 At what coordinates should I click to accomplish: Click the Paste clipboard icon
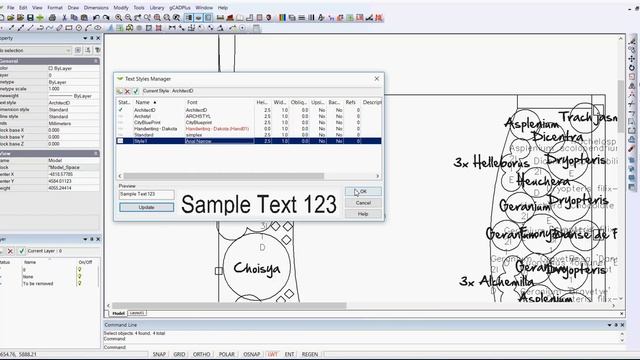click(84, 18)
